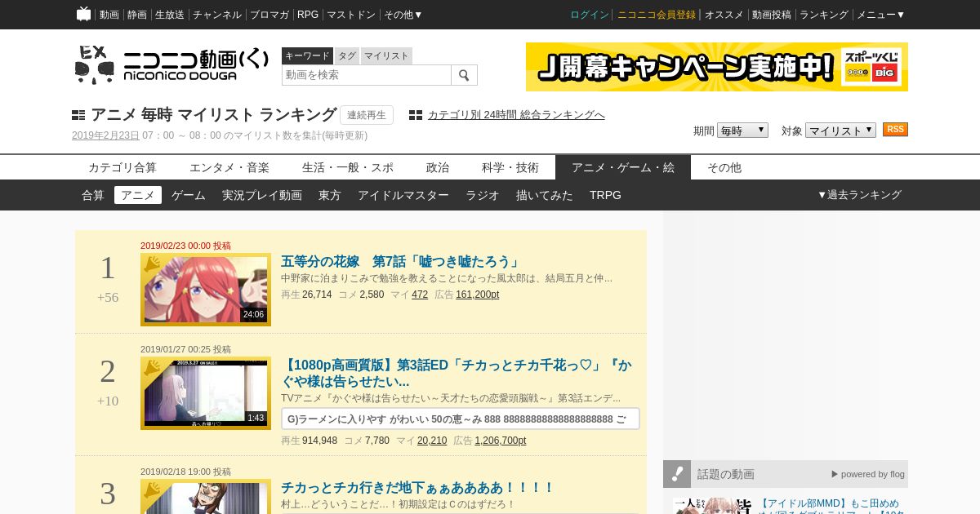Click the 話題の動画 exclamation icon
This screenshot has height=514, width=980.
click(677, 474)
